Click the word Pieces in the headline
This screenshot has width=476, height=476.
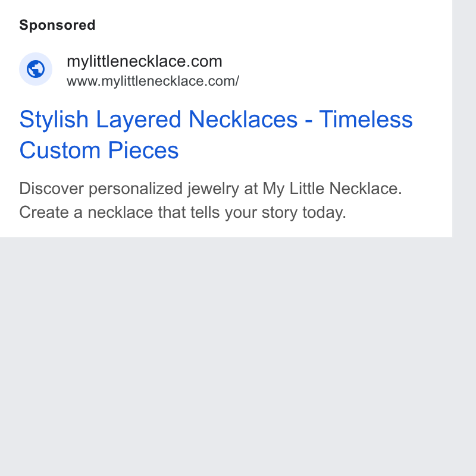click(x=143, y=151)
